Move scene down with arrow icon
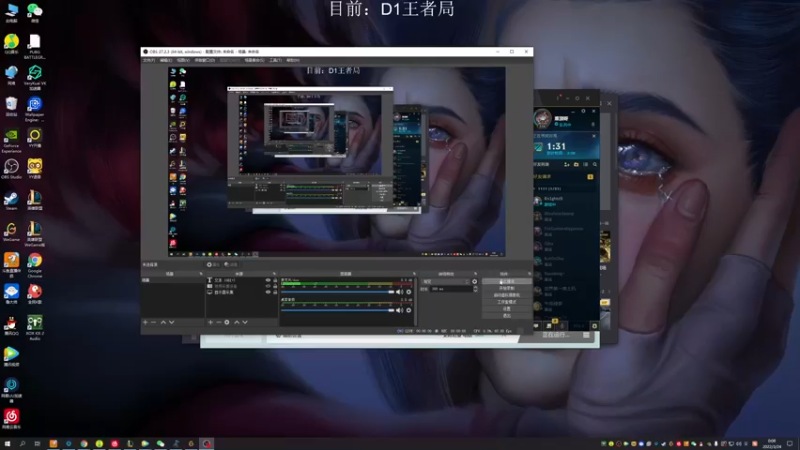This screenshot has width=800, height=450. (x=171, y=322)
